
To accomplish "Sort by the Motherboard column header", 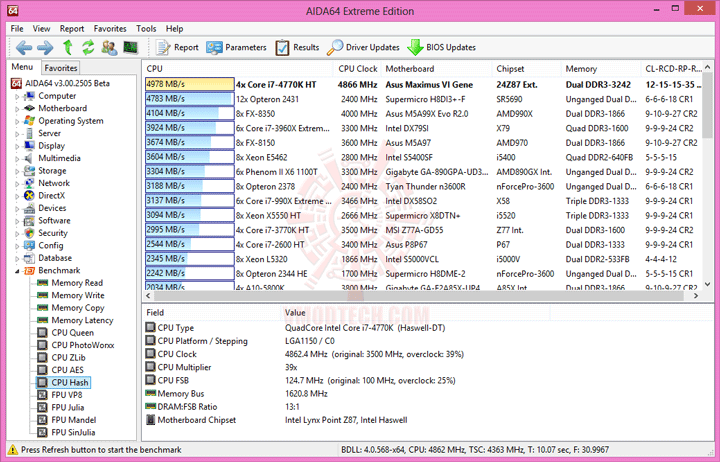I will pos(437,69).
